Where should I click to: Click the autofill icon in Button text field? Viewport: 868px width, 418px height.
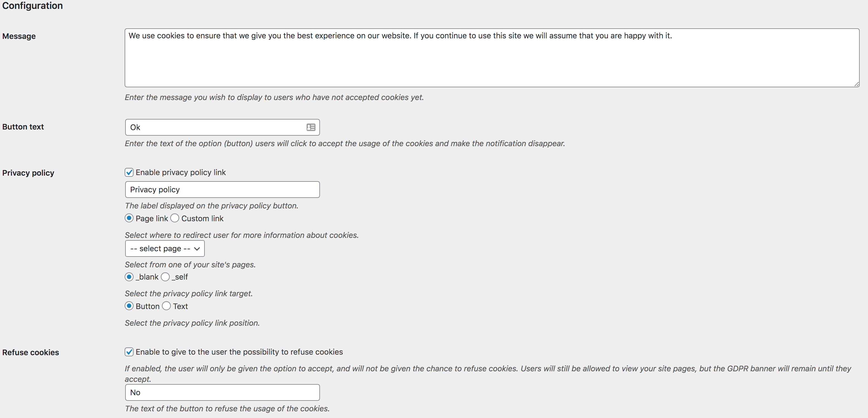pyautogui.click(x=311, y=127)
